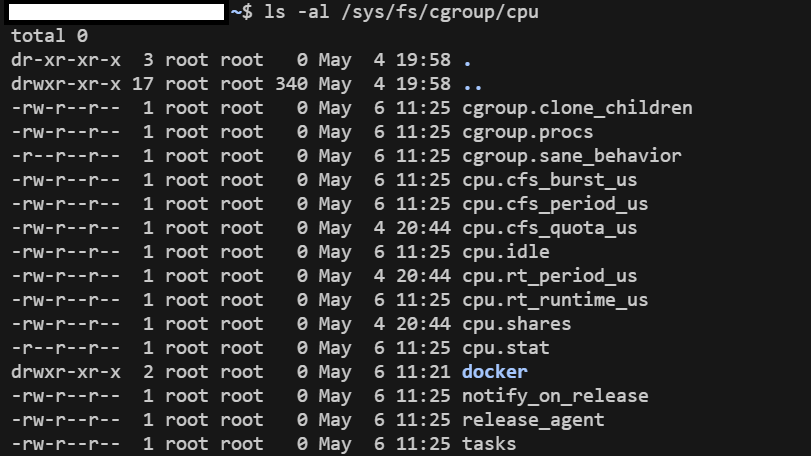Image resolution: width=811 pixels, height=456 pixels.
Task: Click the notify_on_release file name
Action: [x=555, y=396]
